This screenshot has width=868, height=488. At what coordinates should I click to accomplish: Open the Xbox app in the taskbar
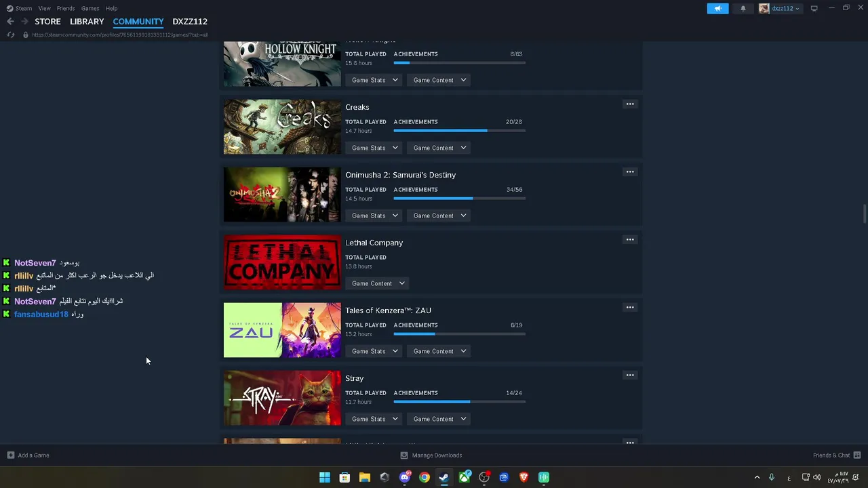coord(465,477)
